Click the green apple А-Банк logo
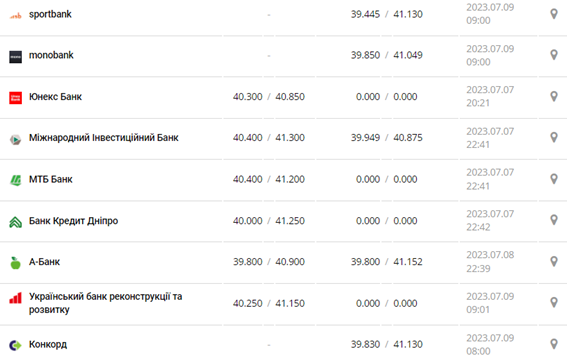The image size is (567, 360). [x=15, y=263]
